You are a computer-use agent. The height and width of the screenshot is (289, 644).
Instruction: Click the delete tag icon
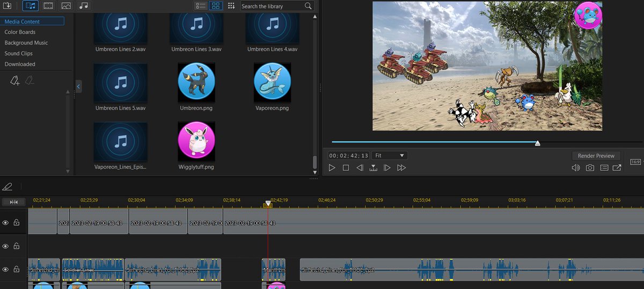tap(31, 81)
